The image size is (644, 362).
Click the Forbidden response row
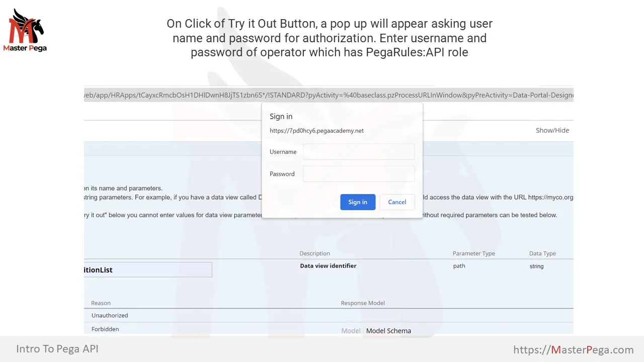(x=105, y=329)
